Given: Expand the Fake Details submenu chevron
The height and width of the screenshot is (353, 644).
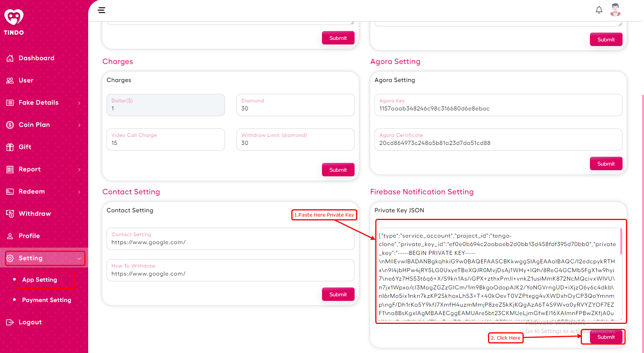Looking at the screenshot, I should [x=79, y=103].
